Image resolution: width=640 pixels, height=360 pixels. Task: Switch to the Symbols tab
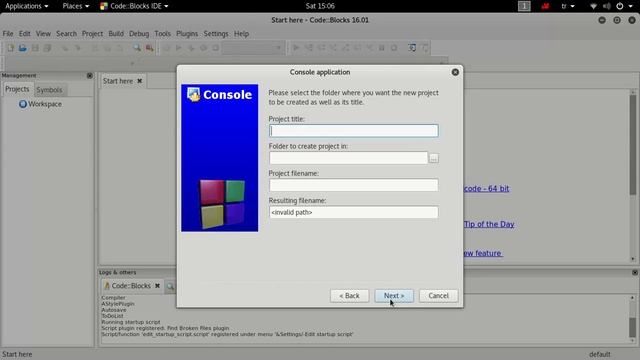pos(49,90)
